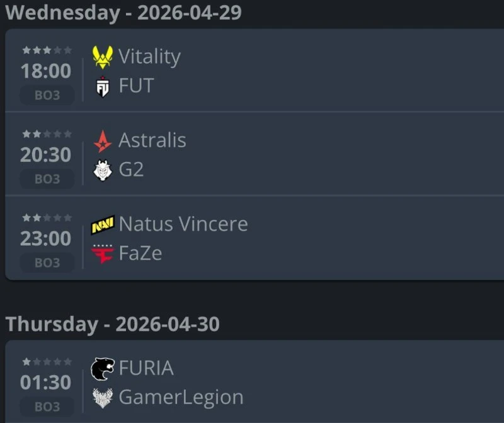
Task: Click the FURIA panther logo
Action: pos(103,369)
